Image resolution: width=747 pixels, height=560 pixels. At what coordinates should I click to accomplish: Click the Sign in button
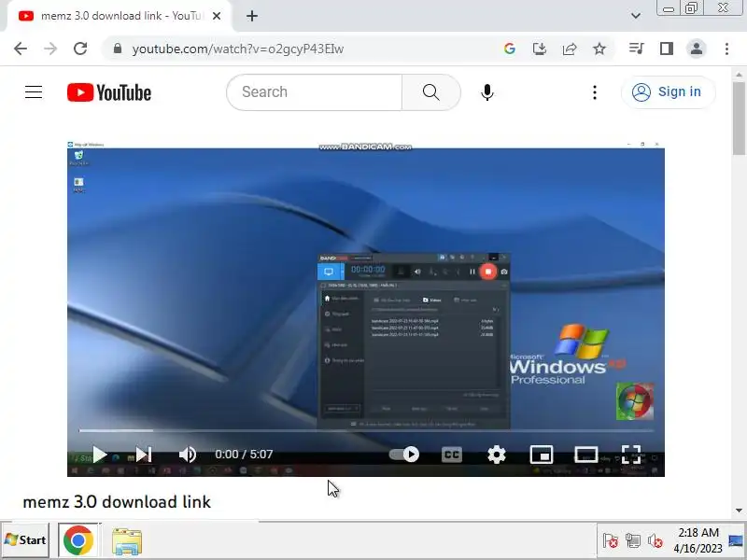click(669, 91)
